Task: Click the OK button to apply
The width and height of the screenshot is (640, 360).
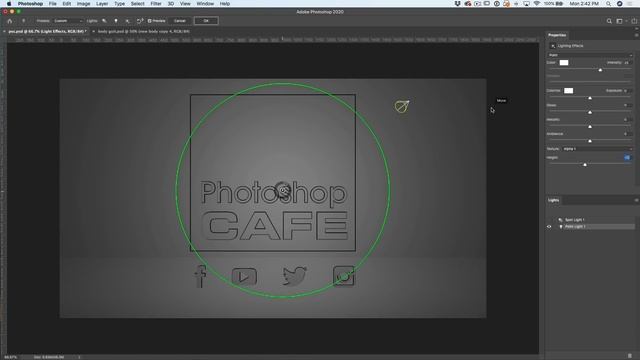Action: tap(206, 21)
